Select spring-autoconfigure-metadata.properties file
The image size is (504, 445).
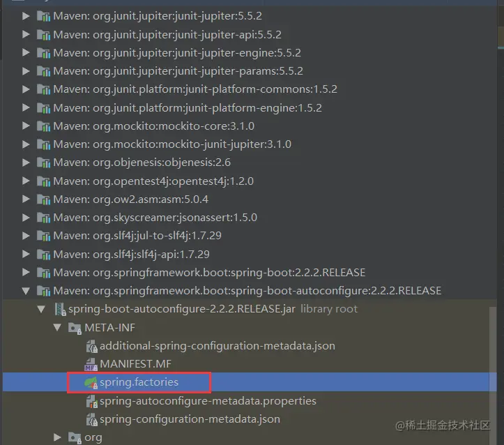click(250, 400)
